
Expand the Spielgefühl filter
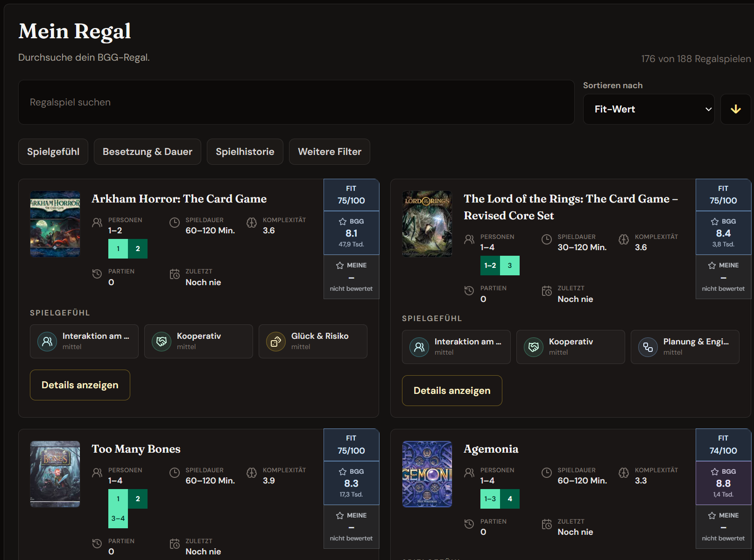click(x=53, y=152)
